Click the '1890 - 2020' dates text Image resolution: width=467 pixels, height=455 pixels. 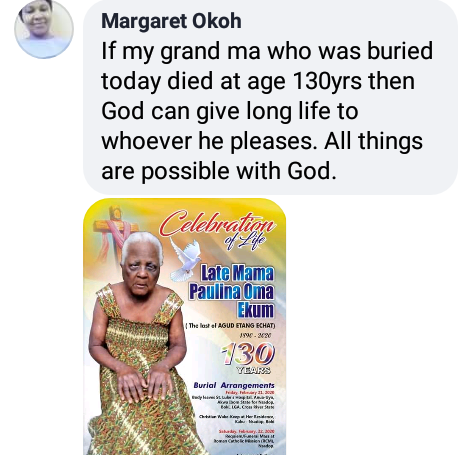tap(256, 336)
